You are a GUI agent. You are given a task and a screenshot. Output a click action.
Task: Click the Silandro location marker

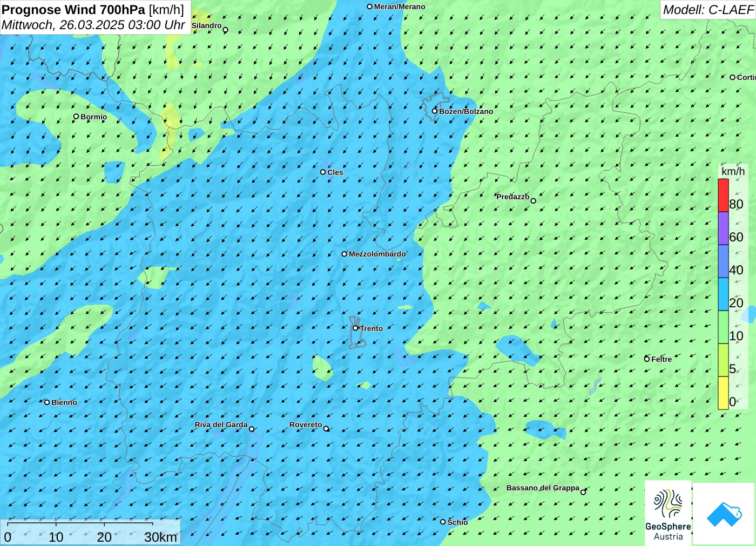(225, 30)
